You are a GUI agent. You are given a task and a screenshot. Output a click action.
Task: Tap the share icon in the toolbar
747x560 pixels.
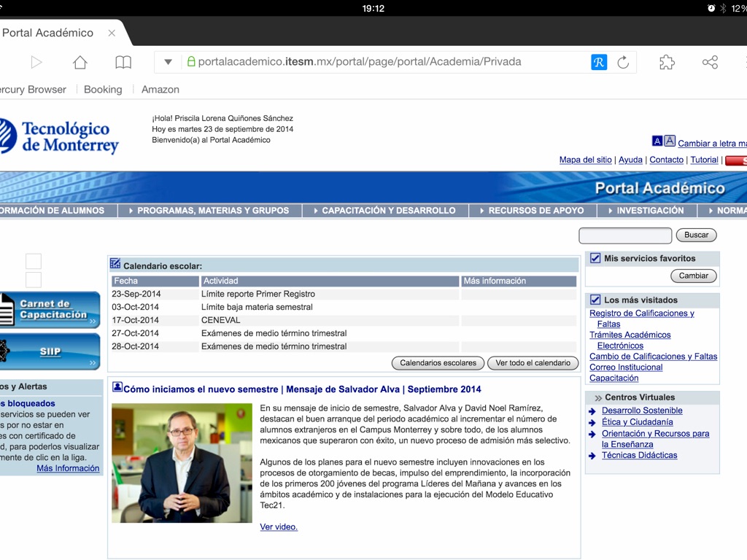pyautogui.click(x=710, y=63)
